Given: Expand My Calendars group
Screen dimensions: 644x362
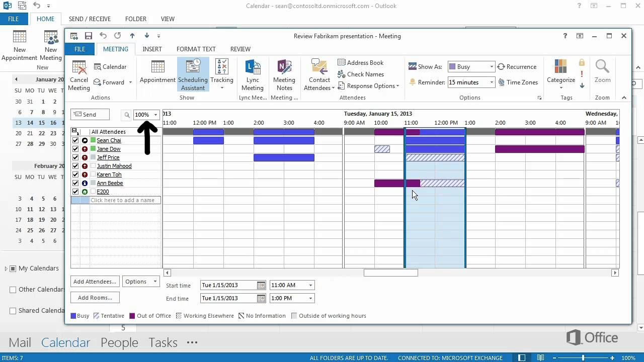Looking at the screenshot, I should tap(6, 268).
